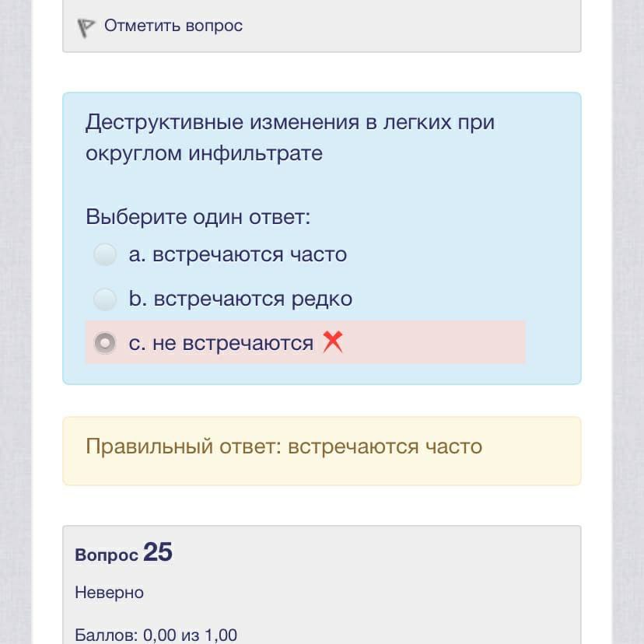Click the Вопрос 25 heading
Image resolution: width=644 pixels, height=644 pixels.
click(123, 553)
